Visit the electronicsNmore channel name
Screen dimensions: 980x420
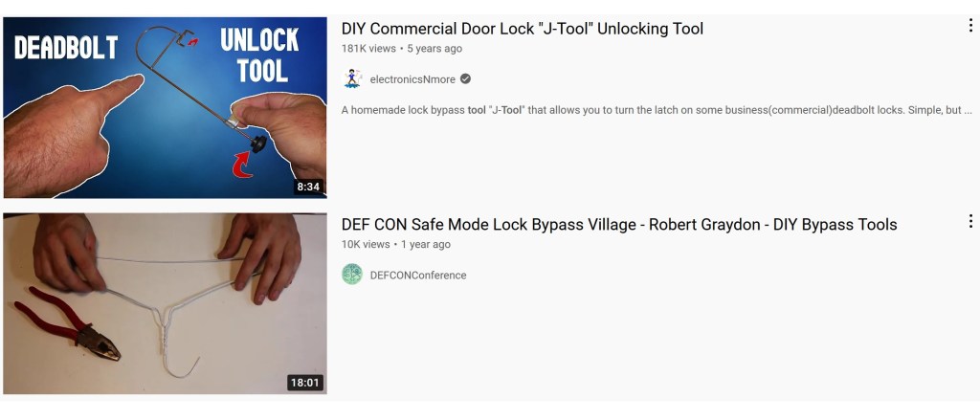412,79
